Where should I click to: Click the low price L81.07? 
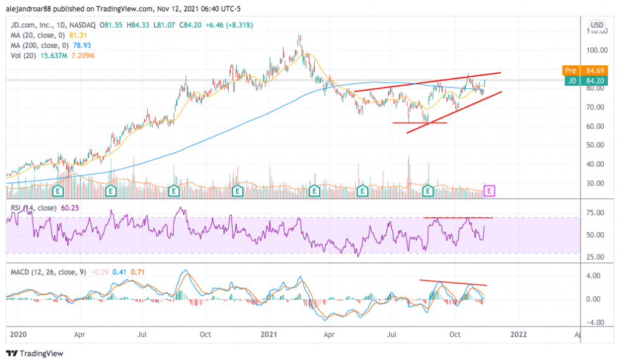[163, 25]
